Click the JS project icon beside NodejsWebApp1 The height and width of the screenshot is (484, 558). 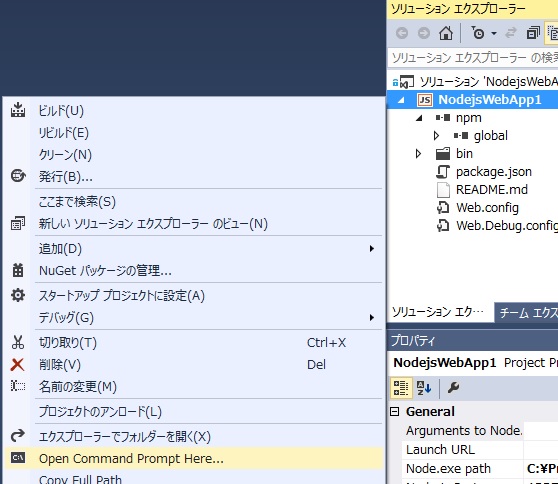(x=425, y=100)
